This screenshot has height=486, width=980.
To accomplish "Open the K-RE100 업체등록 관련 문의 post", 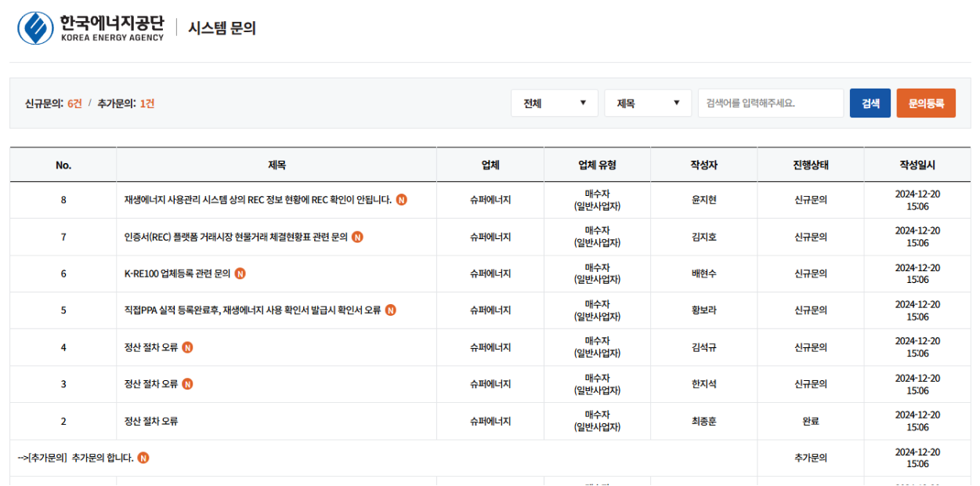I will 177,274.
